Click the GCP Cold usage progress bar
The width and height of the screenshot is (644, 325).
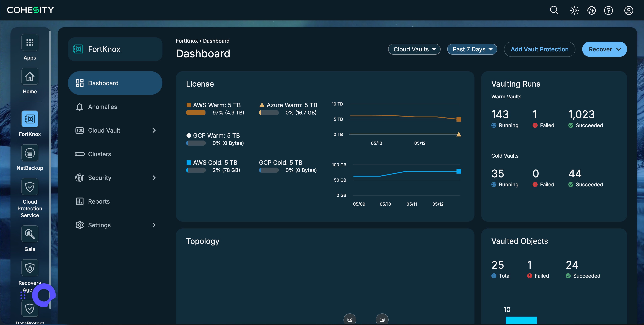click(x=269, y=170)
